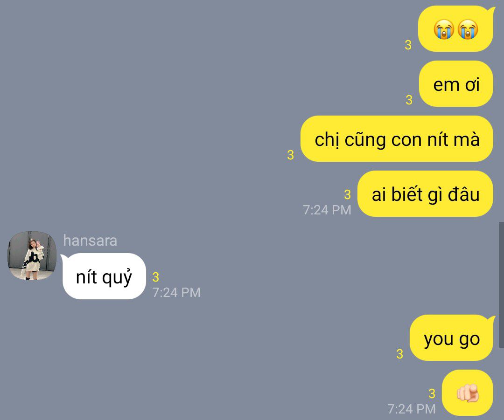Select hansara's 'nít quỷ' message bubble

(x=104, y=276)
